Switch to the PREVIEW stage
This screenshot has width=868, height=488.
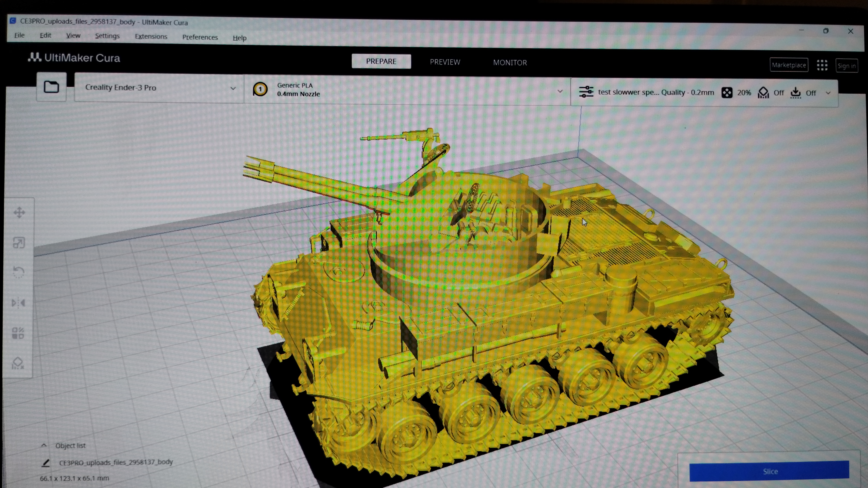point(445,62)
